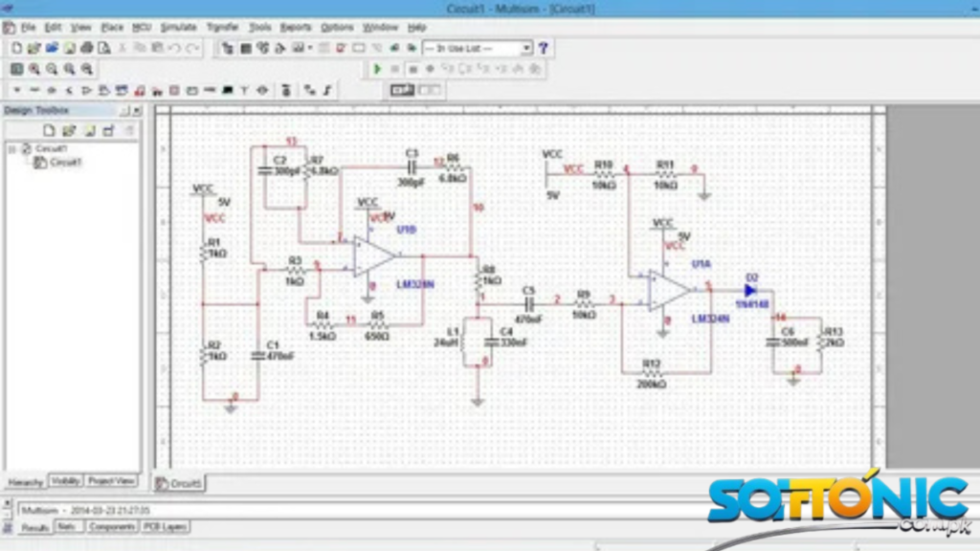The image size is (980, 551).
Task: Place a Basic component (resistor icon)
Action: (34, 91)
